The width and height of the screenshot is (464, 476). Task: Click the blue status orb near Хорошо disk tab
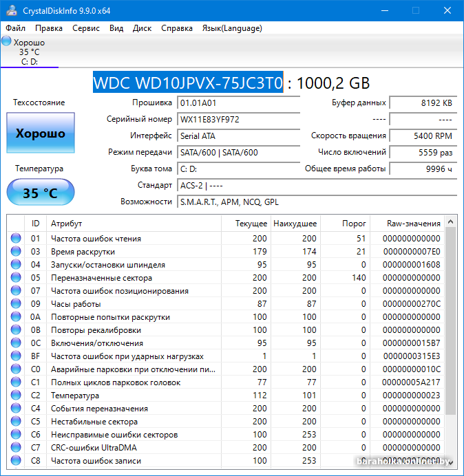coord(6,41)
